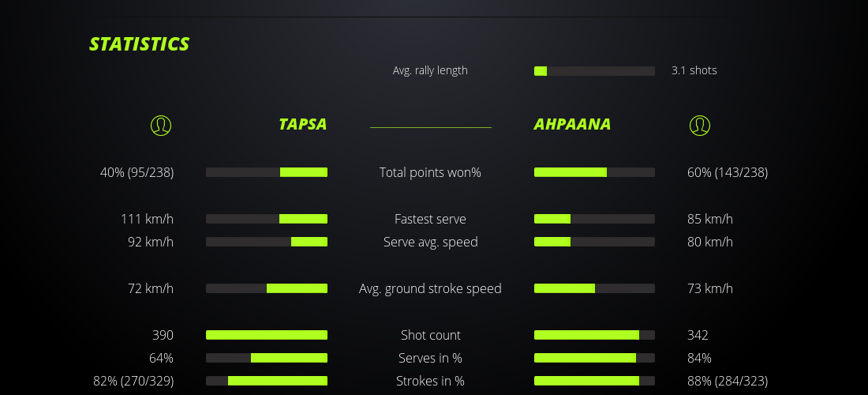Click the 3.1 shots value
The width and height of the screenshot is (868, 395).
(694, 70)
